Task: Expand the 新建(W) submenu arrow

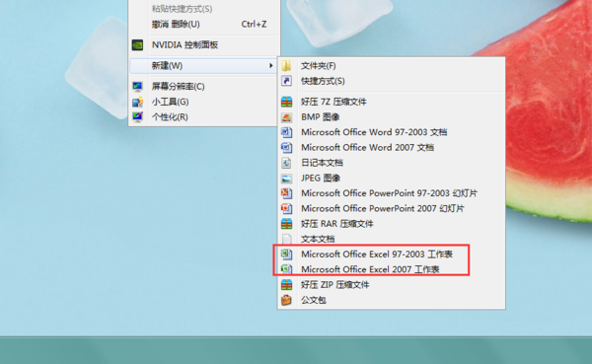Action: coord(270,66)
